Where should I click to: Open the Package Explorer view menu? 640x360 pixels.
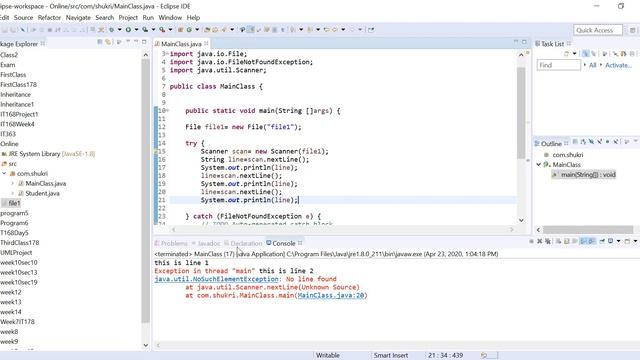coord(128,42)
